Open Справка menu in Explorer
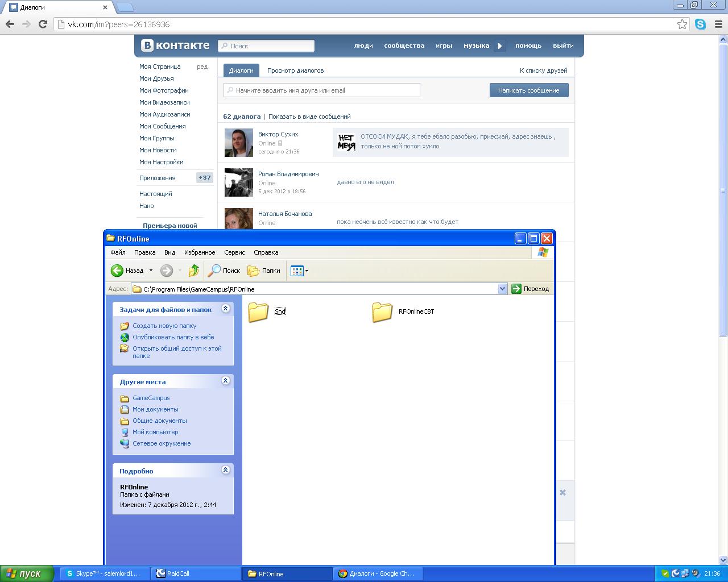 click(266, 252)
